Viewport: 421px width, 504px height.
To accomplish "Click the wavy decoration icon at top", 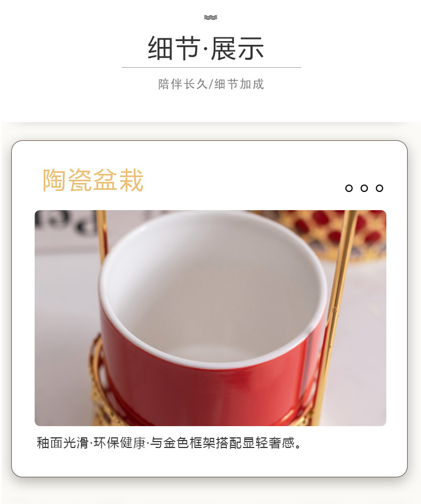I will pos(210,18).
